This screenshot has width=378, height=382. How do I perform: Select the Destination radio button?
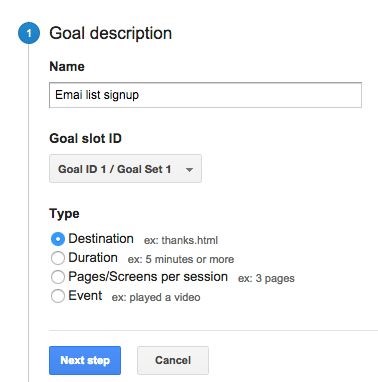click(x=58, y=239)
